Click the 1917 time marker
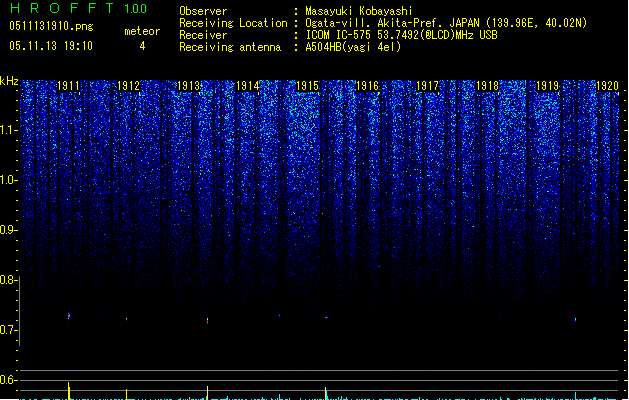 [428, 86]
